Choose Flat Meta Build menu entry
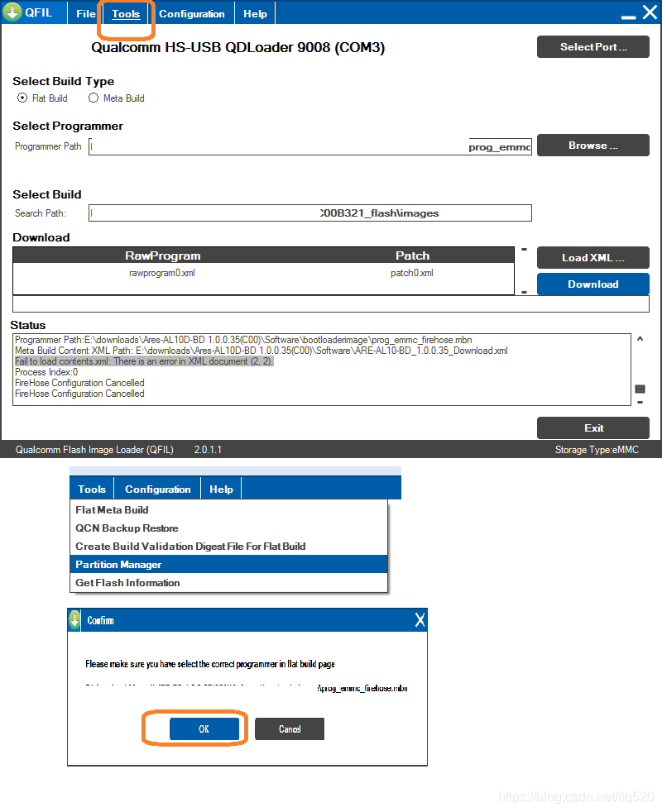Screen dimensions: 662x812 (228, 510)
